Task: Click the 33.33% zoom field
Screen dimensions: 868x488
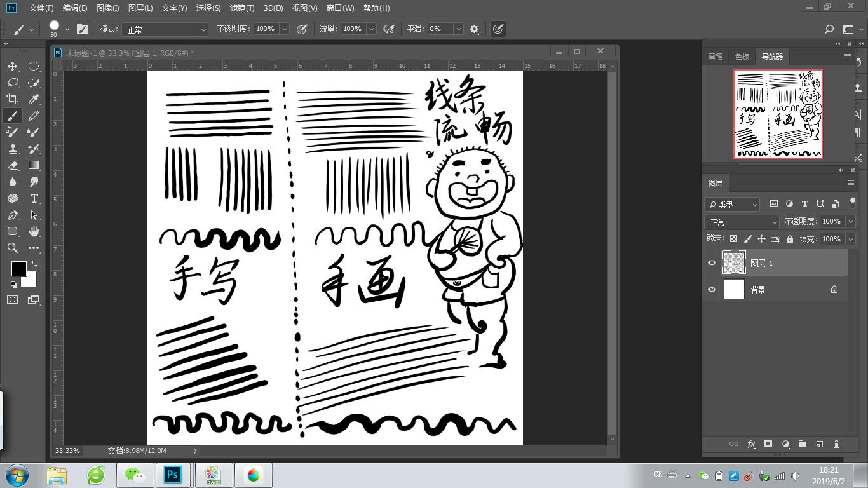Action: coord(67,451)
